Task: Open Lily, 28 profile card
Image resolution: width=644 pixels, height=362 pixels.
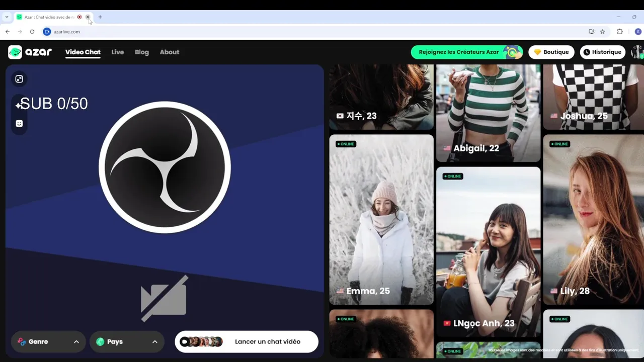Action: [x=593, y=219]
